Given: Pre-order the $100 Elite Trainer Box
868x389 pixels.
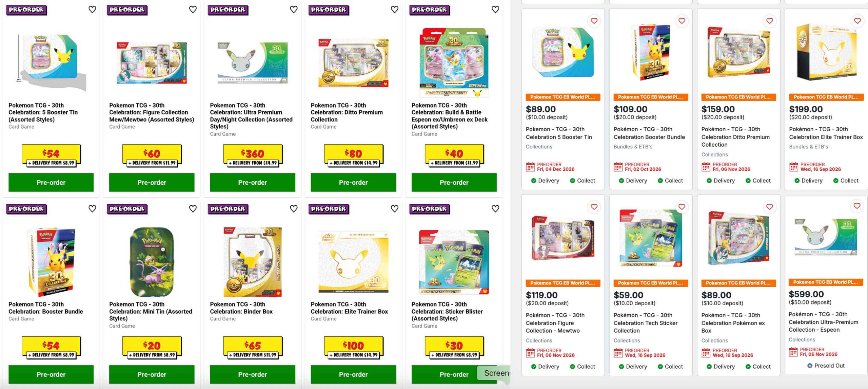Looking at the screenshot, I should [353, 374].
